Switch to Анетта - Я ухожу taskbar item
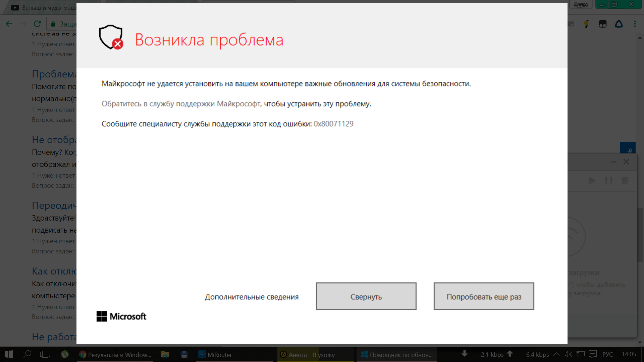The image size is (644, 362). pyautogui.click(x=316, y=355)
